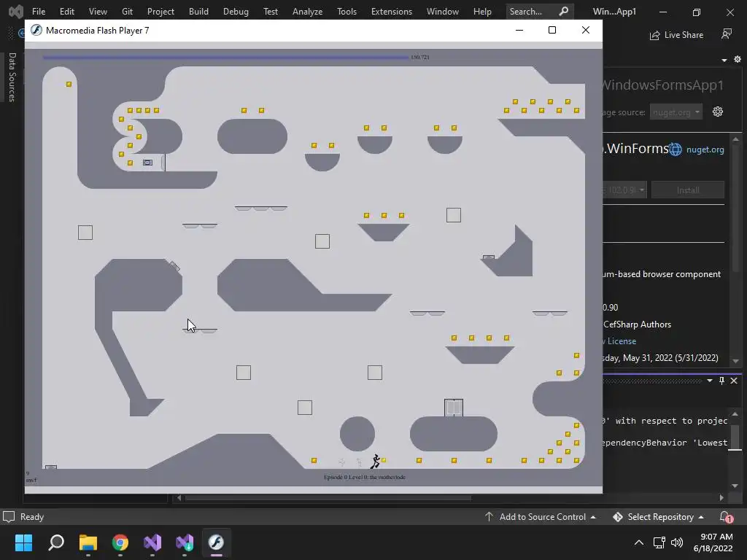This screenshot has height=560, width=747.
Task: Show hidden system tray icons
Action: (x=639, y=542)
